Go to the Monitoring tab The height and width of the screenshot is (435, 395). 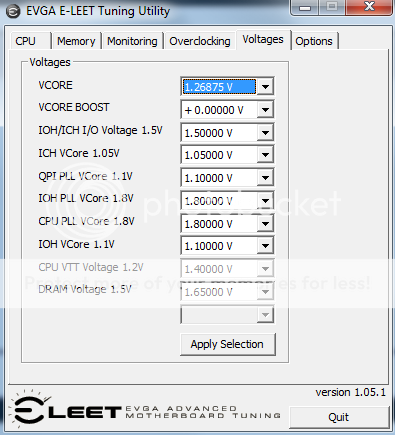click(x=132, y=41)
